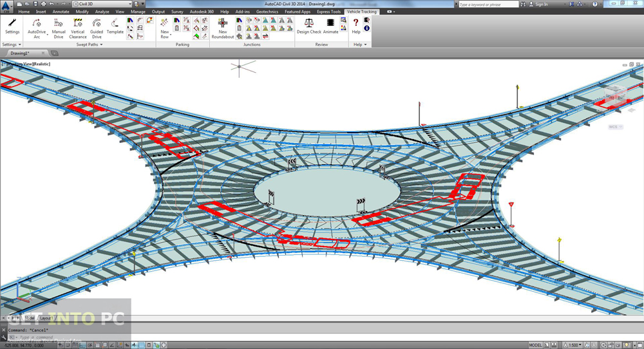Switch to the Annotate ribbon tab
644x349 pixels.
click(61, 12)
